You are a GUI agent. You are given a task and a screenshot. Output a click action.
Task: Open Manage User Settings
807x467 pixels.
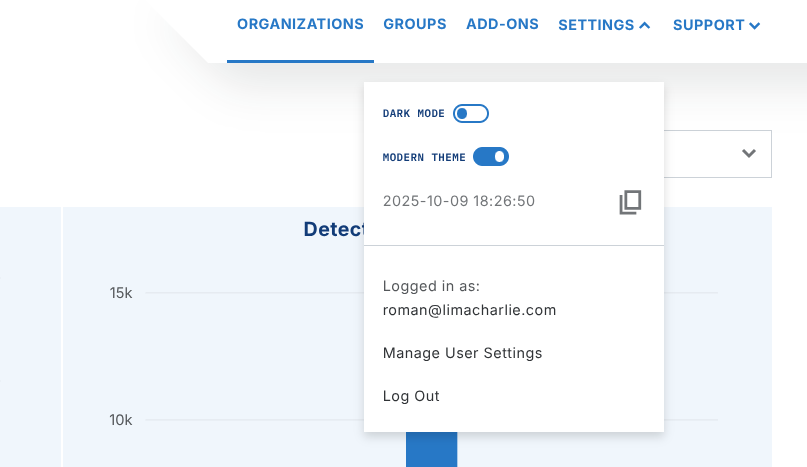click(x=462, y=353)
